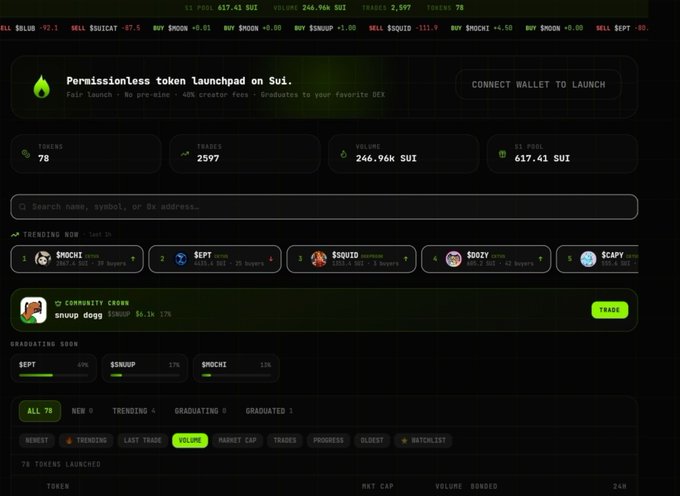The width and height of the screenshot is (680, 496).
Task: Trade the snuup dogg Community Crown token
Action: [609, 310]
